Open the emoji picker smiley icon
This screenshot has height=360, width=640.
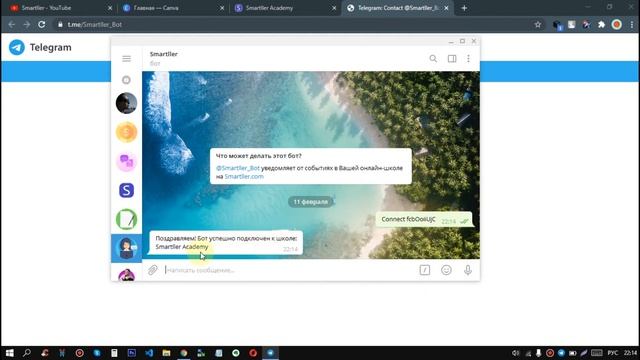pyautogui.click(x=446, y=270)
